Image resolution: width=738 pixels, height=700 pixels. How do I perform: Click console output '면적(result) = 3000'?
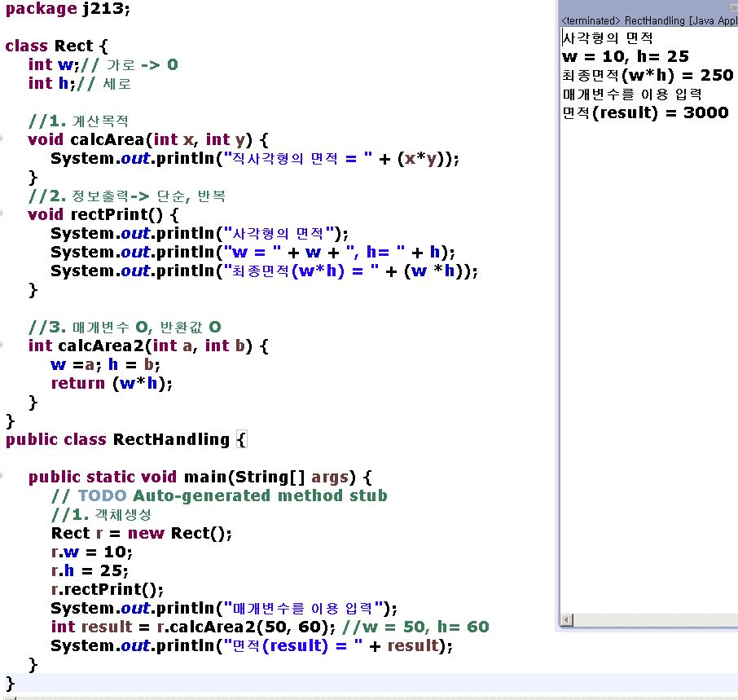click(x=646, y=113)
